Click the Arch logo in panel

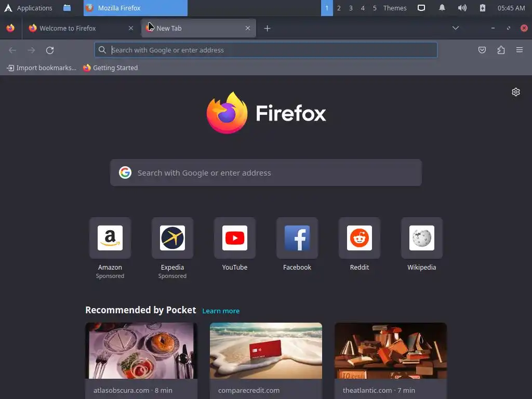[8, 8]
